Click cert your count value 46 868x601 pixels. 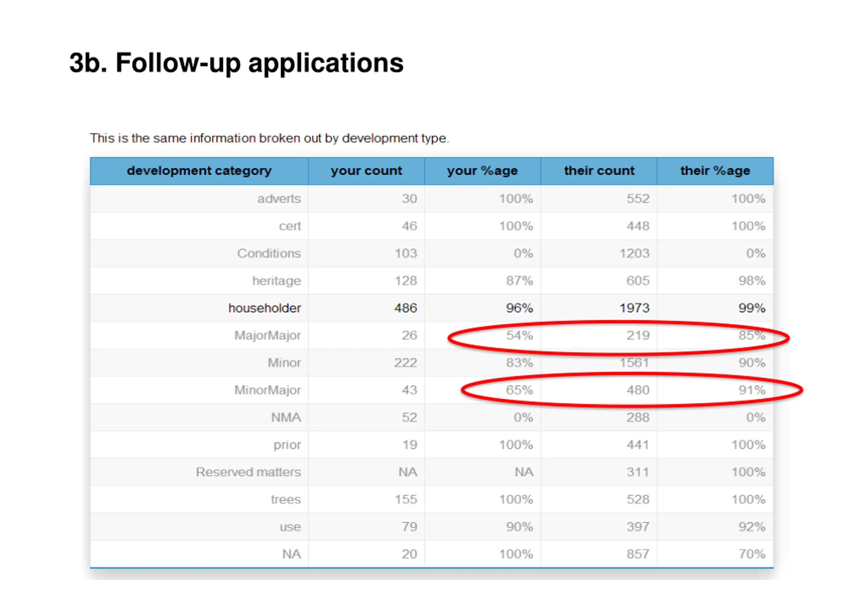coord(409,226)
